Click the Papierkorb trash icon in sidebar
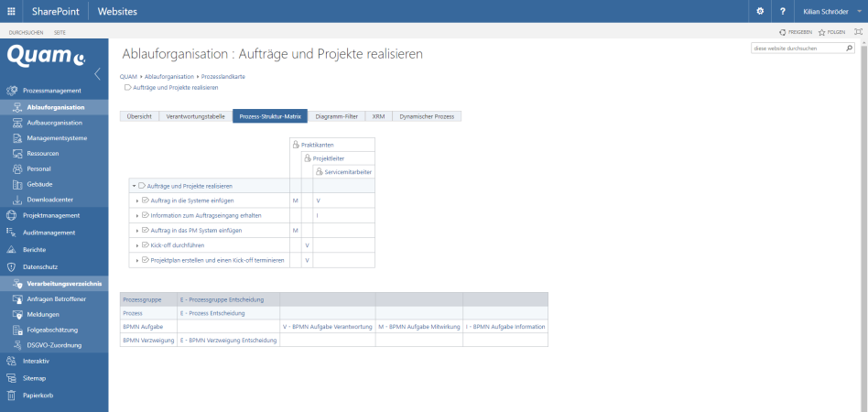 (12, 396)
